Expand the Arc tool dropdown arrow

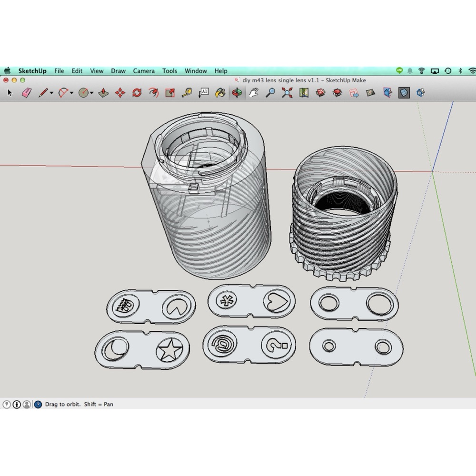tap(72, 93)
